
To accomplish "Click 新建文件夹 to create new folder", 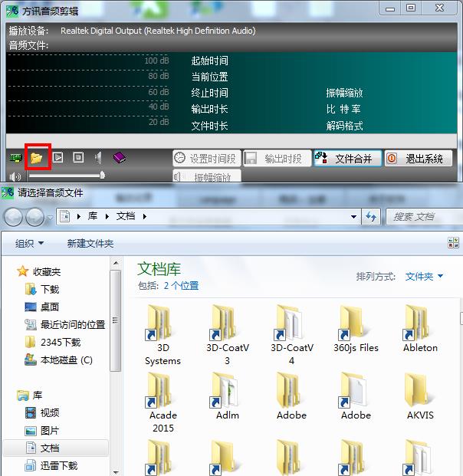I will [90, 243].
